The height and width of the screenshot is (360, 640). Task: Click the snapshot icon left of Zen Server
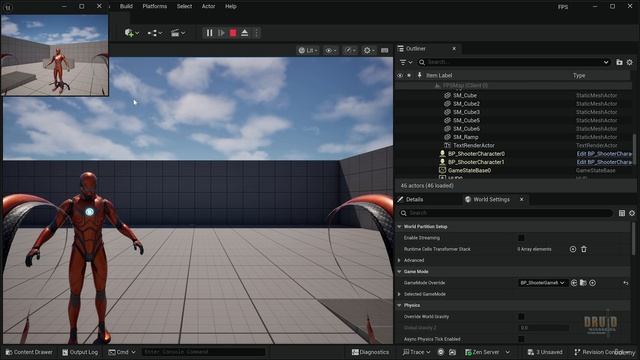[x=452, y=352]
